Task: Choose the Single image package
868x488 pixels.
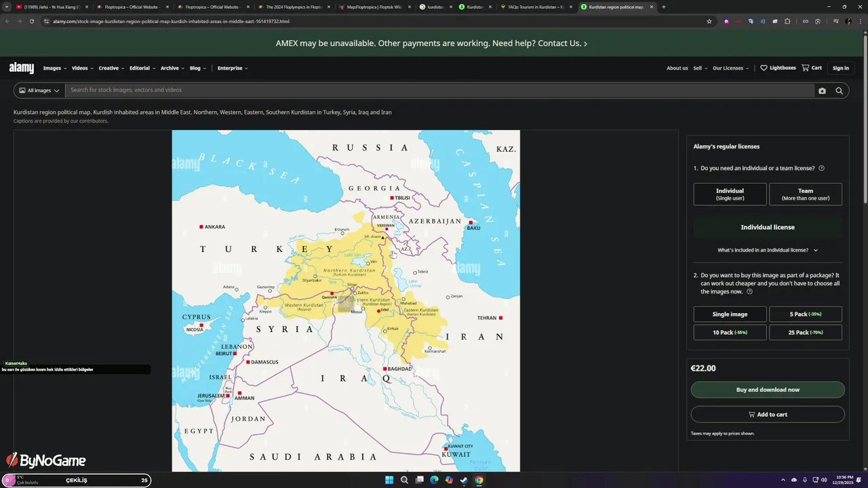Action: click(x=730, y=314)
